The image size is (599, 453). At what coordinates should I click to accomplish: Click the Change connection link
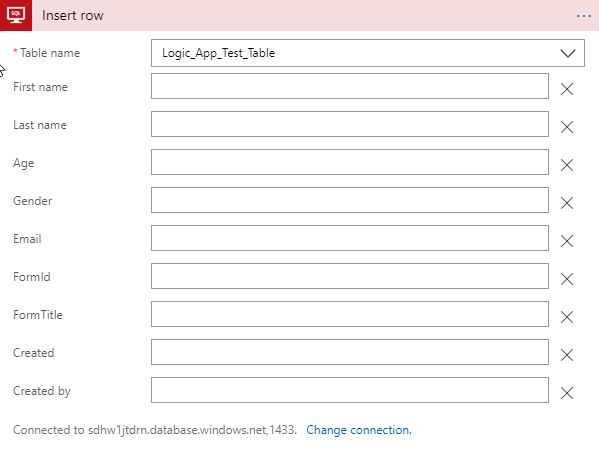pos(359,430)
